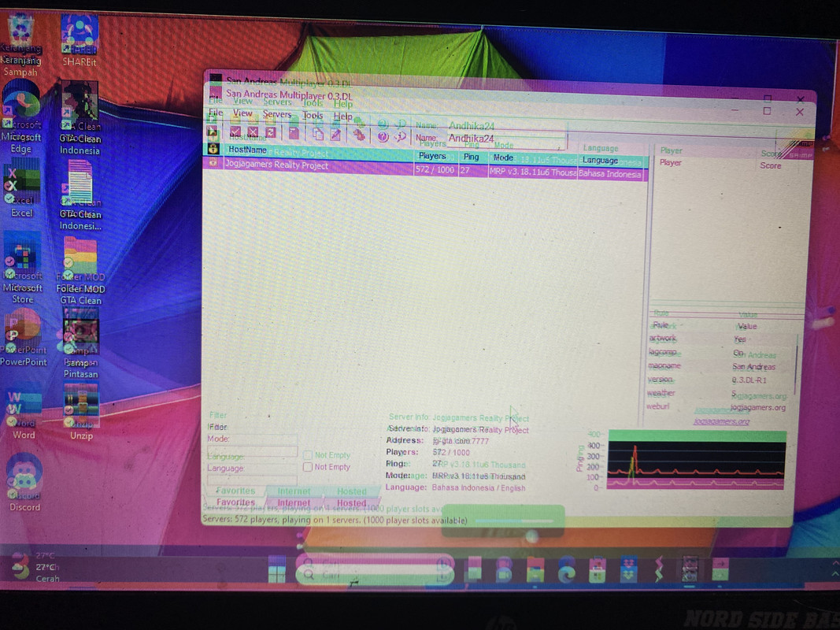Click the lock icon of the Jogjagamers row
This screenshot has width=840, height=630.
tap(213, 161)
